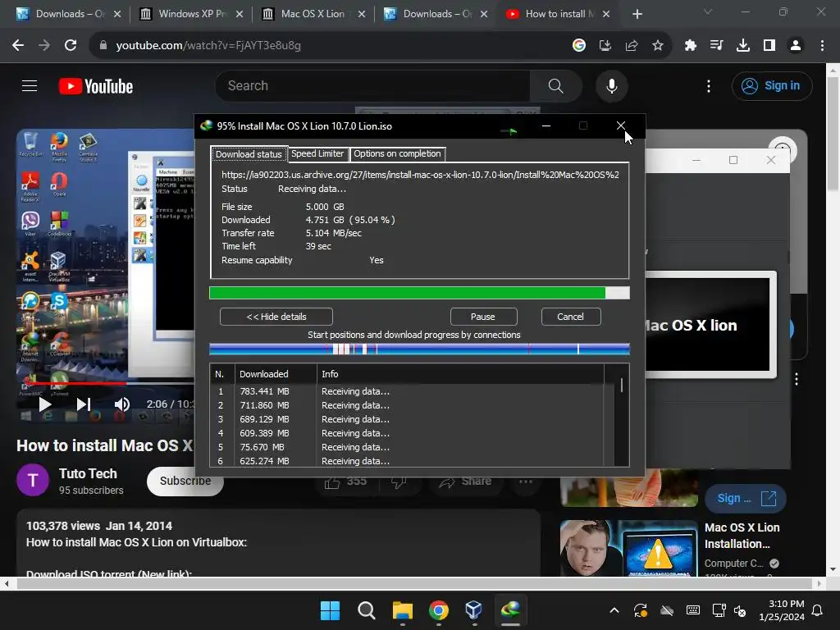Click the Downloaded column header

coord(276,374)
